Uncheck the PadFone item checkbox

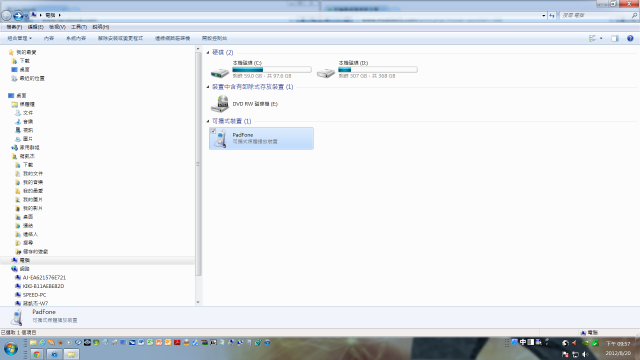click(x=213, y=131)
